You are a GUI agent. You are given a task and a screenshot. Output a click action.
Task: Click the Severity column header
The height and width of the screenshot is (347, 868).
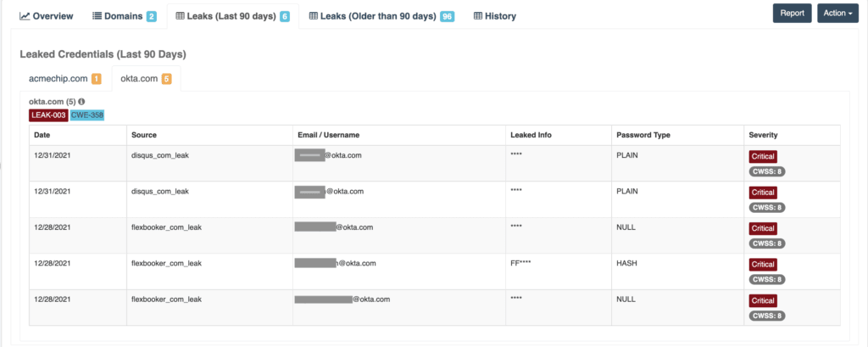[x=764, y=135]
